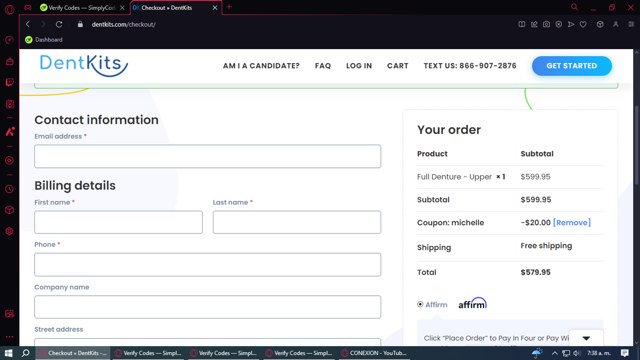This screenshot has width=640, height=360.
Task: Click the address bar URL dentkits.com/checkout/
Action: (x=124, y=24)
